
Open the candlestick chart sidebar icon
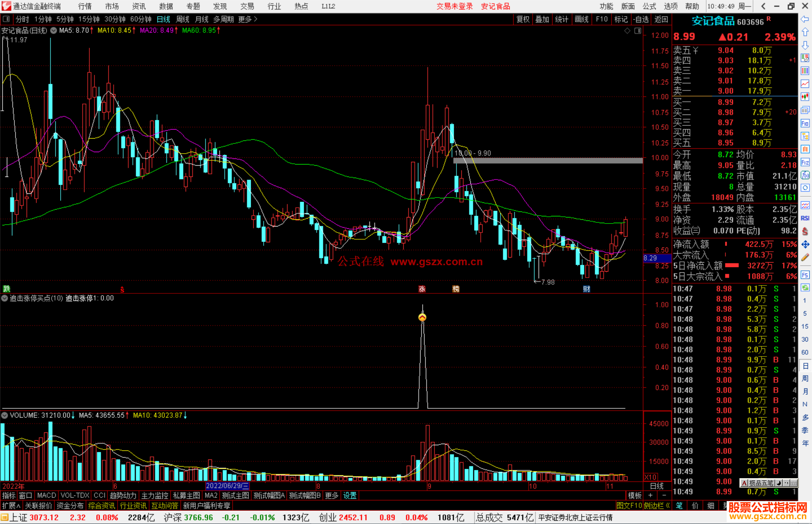[x=805, y=97]
